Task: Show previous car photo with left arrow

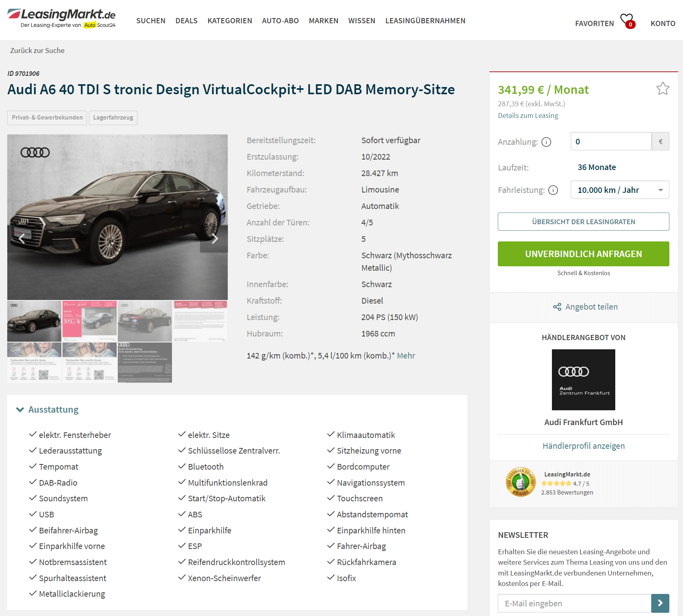Action: [x=22, y=239]
